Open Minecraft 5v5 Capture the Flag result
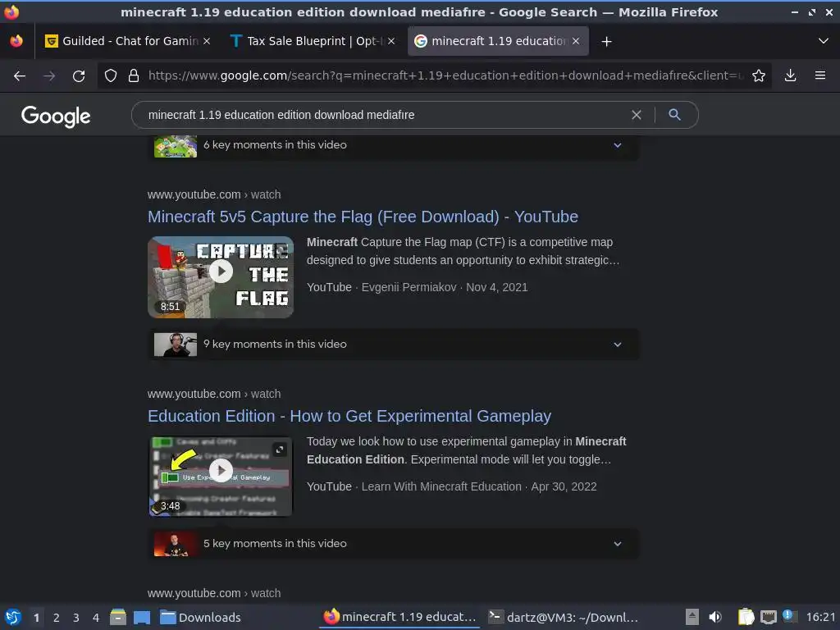840x630 pixels. (x=363, y=217)
